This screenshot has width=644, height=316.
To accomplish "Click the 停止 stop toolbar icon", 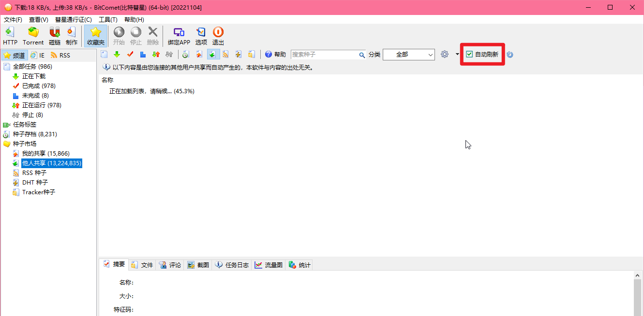I will [x=136, y=36].
